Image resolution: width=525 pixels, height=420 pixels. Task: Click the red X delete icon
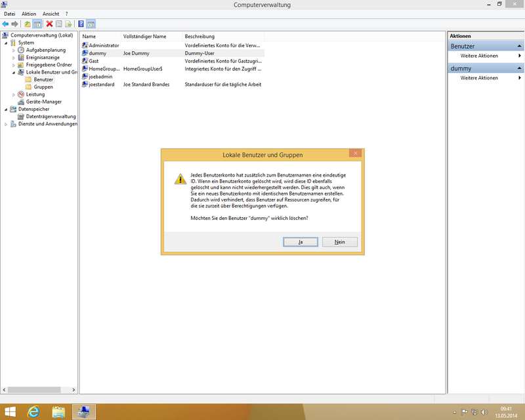click(x=50, y=24)
